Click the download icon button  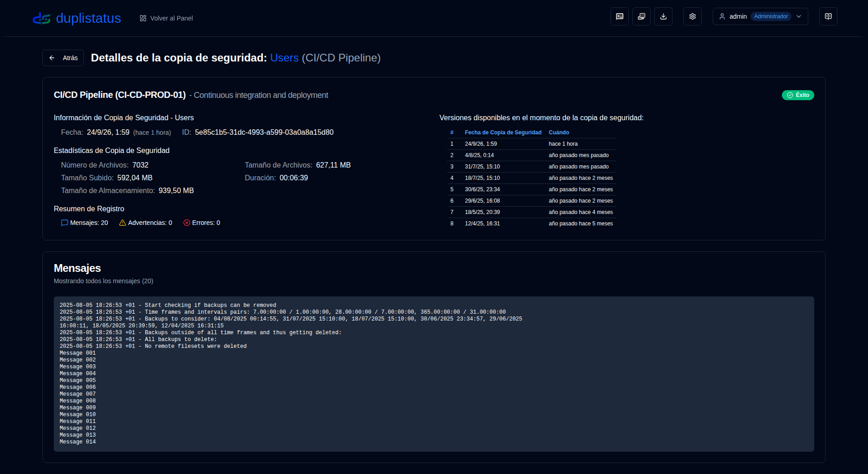coord(663,16)
